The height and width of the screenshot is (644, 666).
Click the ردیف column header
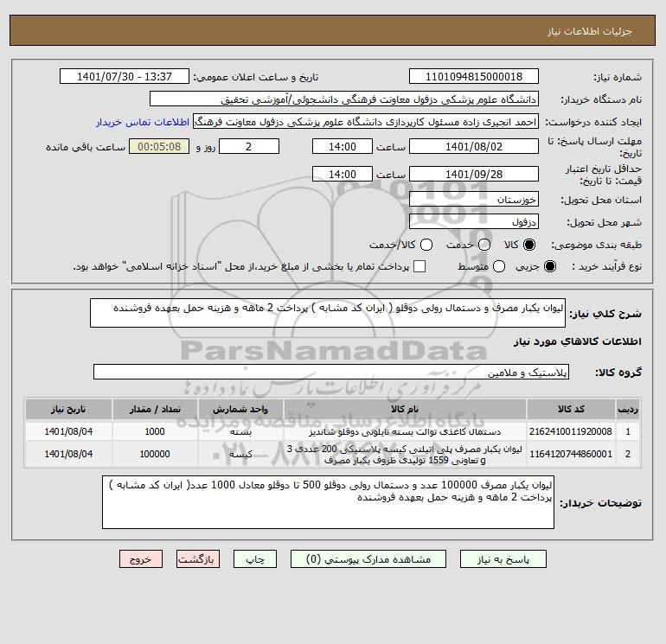(x=628, y=409)
